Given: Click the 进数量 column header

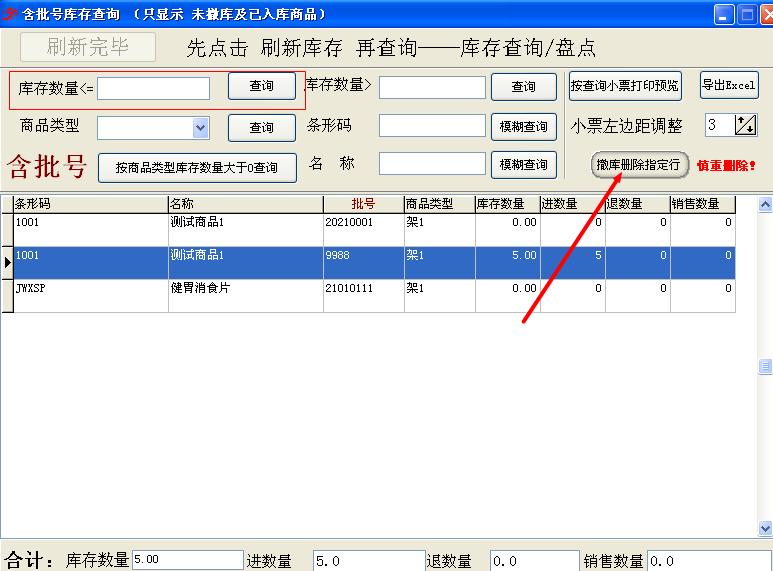Looking at the screenshot, I should click(573, 204).
